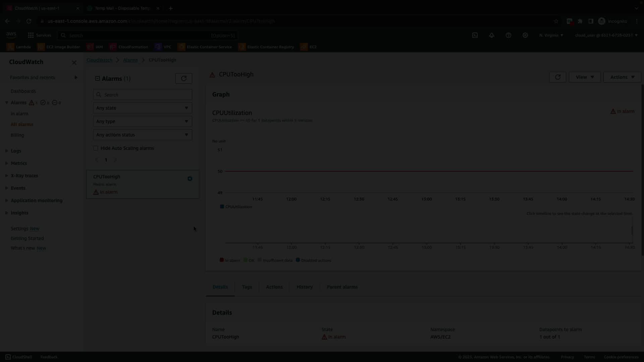This screenshot has width=644, height=362.
Task: Collapse the Alarms panel header toggle
Action: tap(98, 78)
